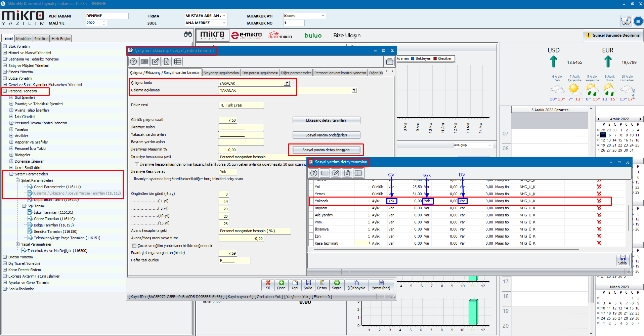The height and width of the screenshot is (336, 644).
Task: Switch to Sektörel tab
Action: (x=41, y=39)
